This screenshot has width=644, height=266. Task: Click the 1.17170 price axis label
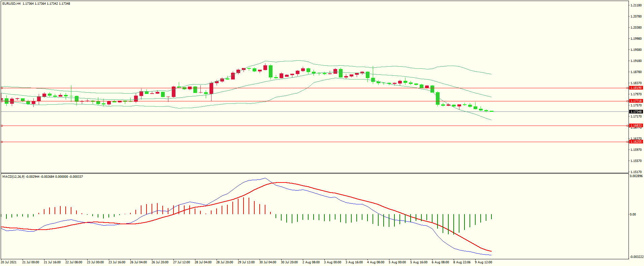[636, 117]
